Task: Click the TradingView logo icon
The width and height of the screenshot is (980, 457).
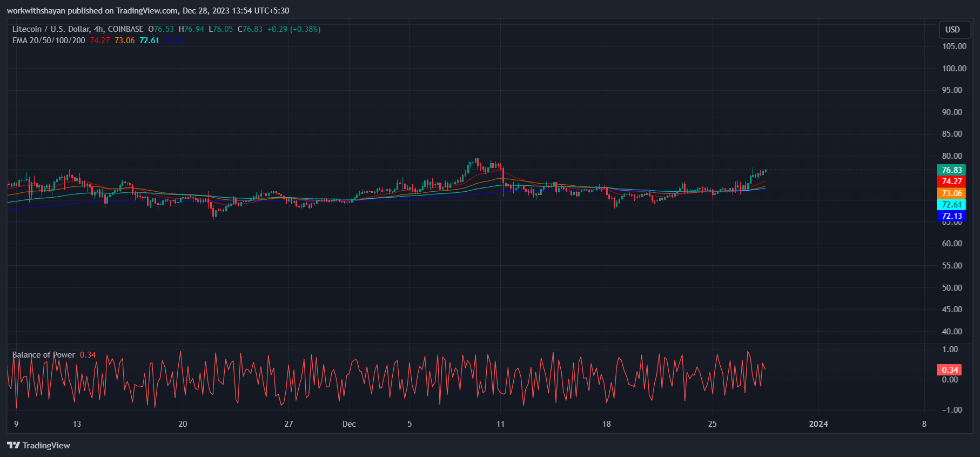Action: coord(14,445)
